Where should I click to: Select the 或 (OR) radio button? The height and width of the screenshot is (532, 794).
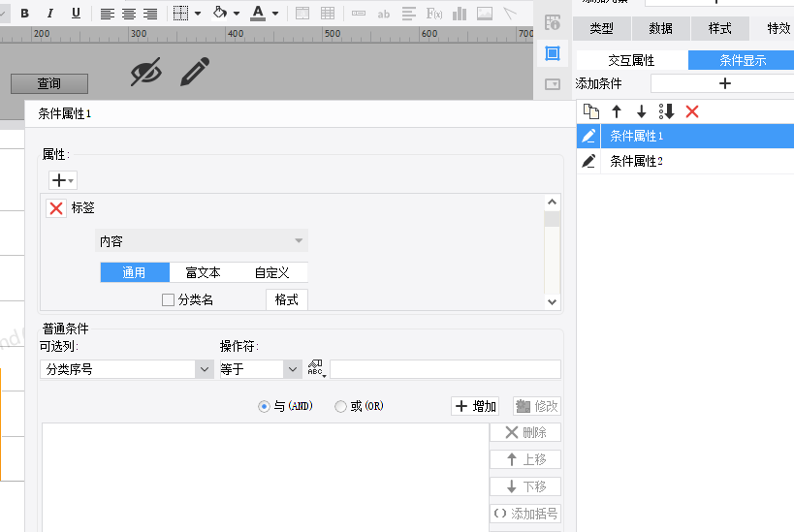click(x=340, y=406)
